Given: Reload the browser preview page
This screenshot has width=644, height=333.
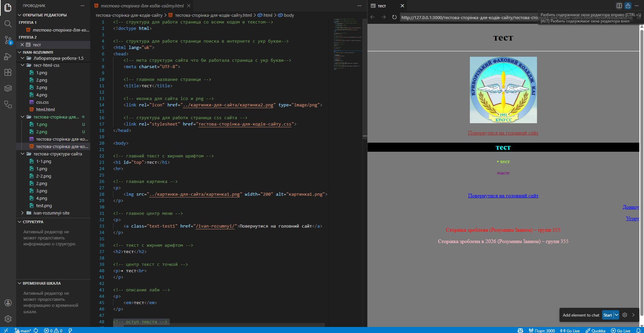Looking at the screenshot, I should coord(394,17).
